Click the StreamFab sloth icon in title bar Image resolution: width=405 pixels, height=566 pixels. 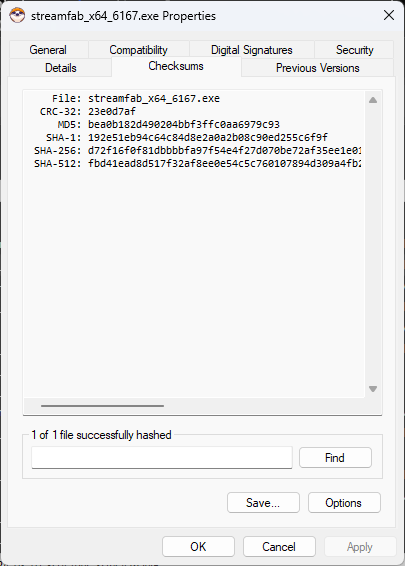tap(17, 16)
